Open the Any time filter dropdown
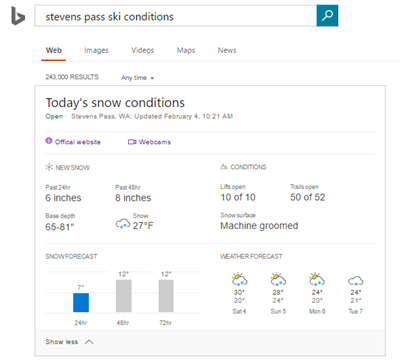The width and height of the screenshot is (400, 363). pyautogui.click(x=137, y=78)
